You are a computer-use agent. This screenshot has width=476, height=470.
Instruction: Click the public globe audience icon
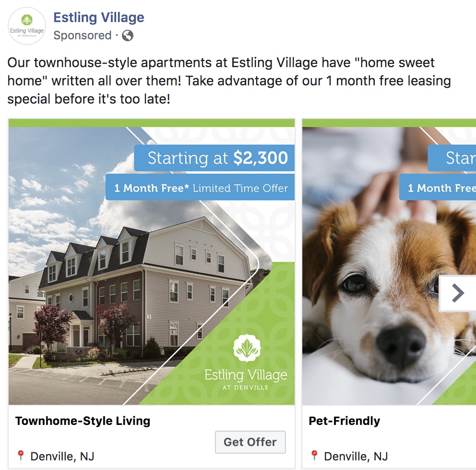[128, 35]
